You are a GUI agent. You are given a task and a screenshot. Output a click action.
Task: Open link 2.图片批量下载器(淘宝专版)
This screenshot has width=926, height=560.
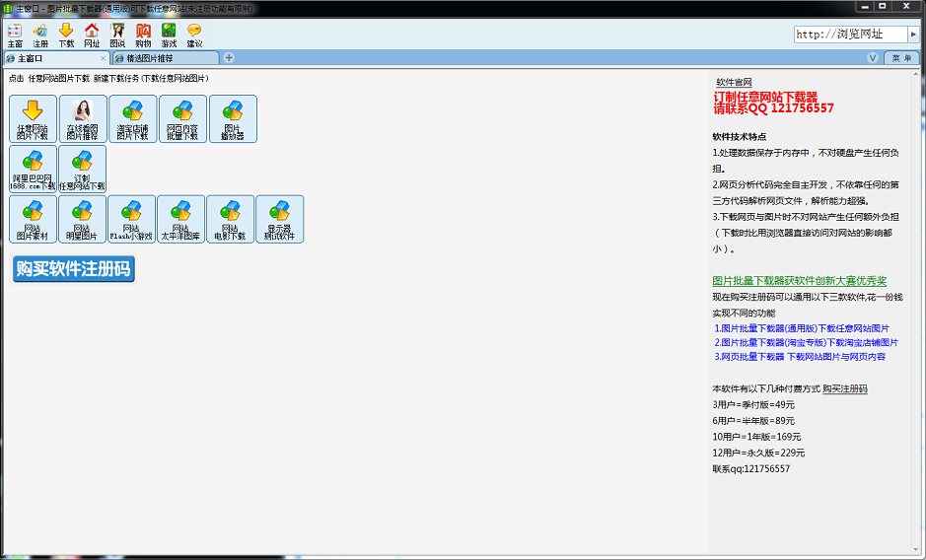806,343
